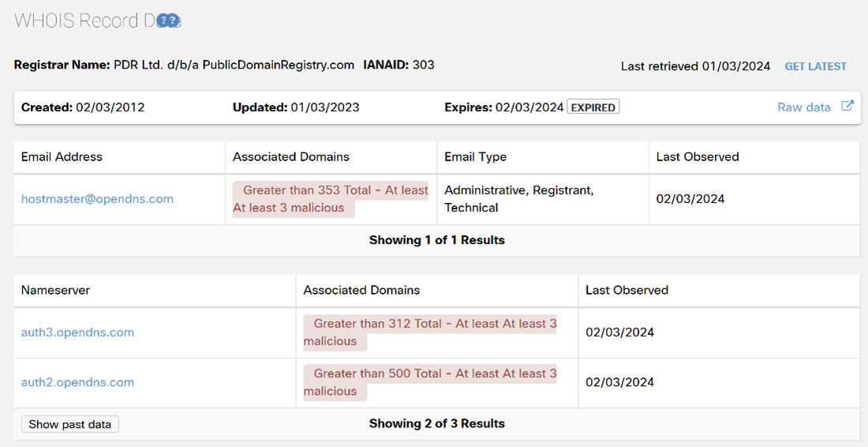868x447 pixels.
Task: Click the Nameserver column header
Action: tap(55, 290)
